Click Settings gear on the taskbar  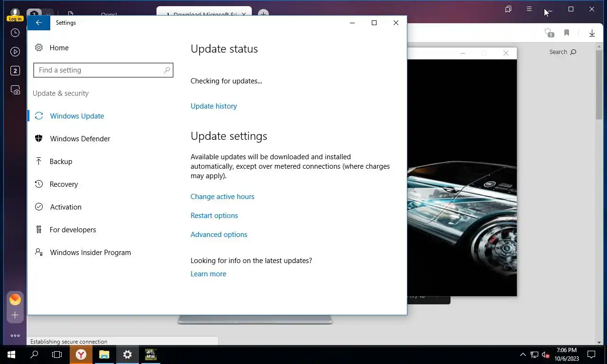pos(128,355)
